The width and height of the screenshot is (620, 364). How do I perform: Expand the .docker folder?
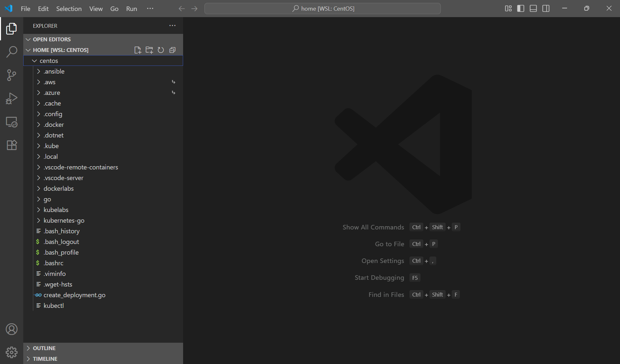(x=103, y=125)
